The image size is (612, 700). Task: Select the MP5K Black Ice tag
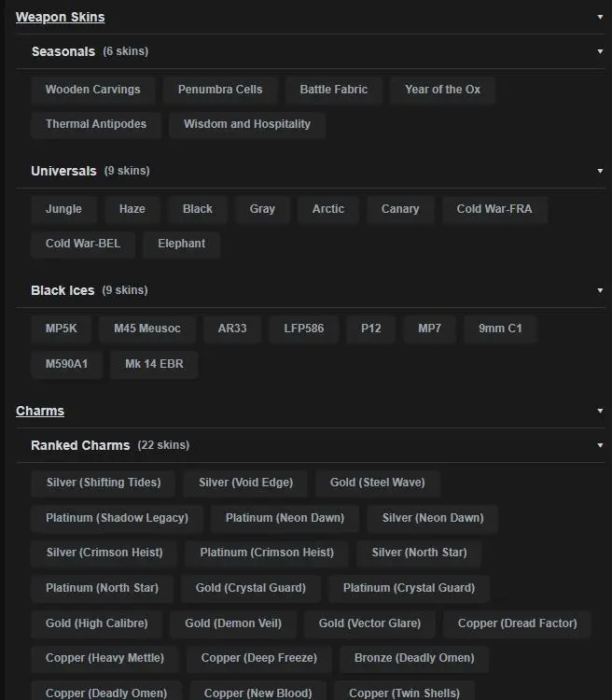62,329
